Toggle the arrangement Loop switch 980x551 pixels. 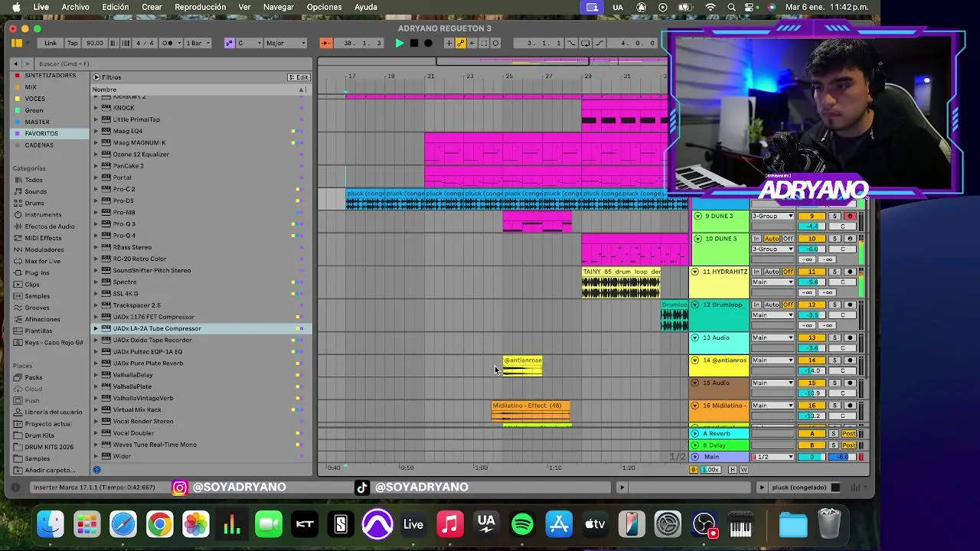point(586,43)
